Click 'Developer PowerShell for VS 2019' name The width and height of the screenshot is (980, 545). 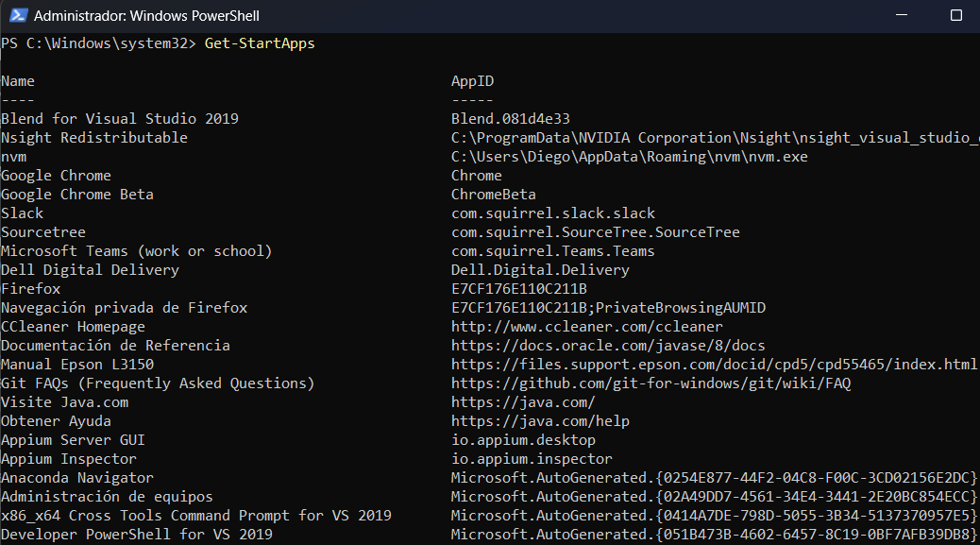click(x=137, y=535)
